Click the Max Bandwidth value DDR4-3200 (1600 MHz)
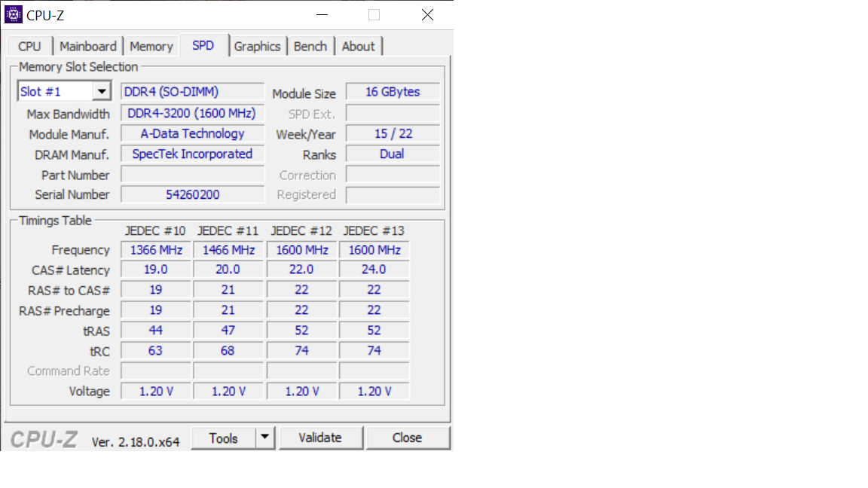Viewport: 868px width, 488px height. (x=192, y=114)
